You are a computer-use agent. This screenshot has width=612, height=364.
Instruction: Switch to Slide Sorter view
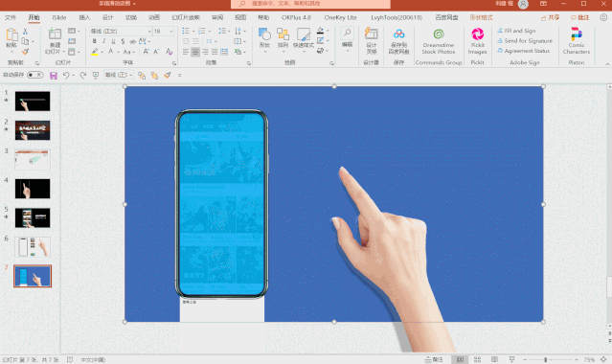click(x=477, y=359)
